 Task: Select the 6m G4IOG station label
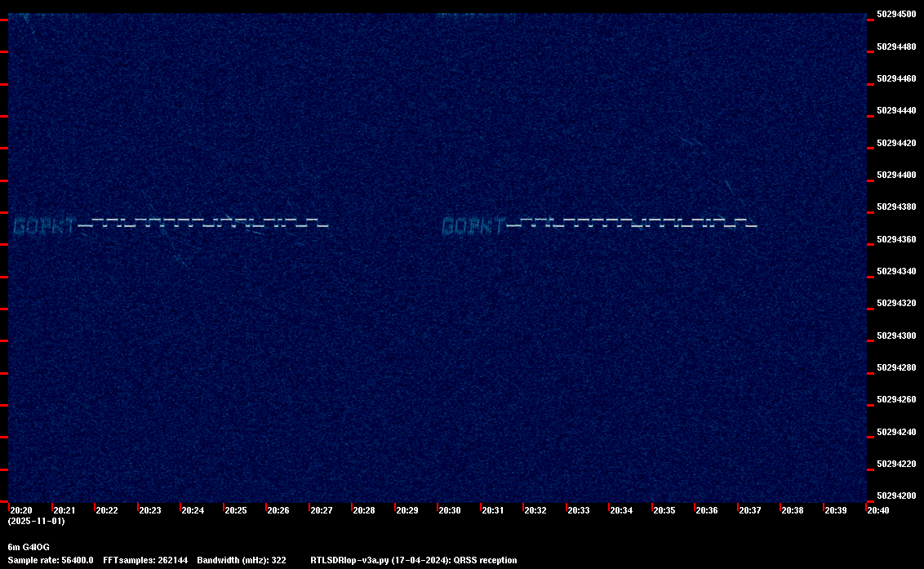29,547
